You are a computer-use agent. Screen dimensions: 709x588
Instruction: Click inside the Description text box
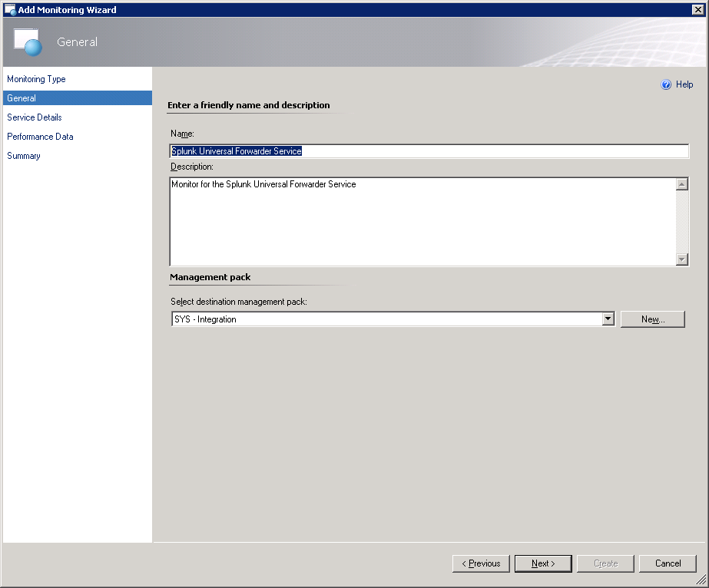[x=421, y=223]
